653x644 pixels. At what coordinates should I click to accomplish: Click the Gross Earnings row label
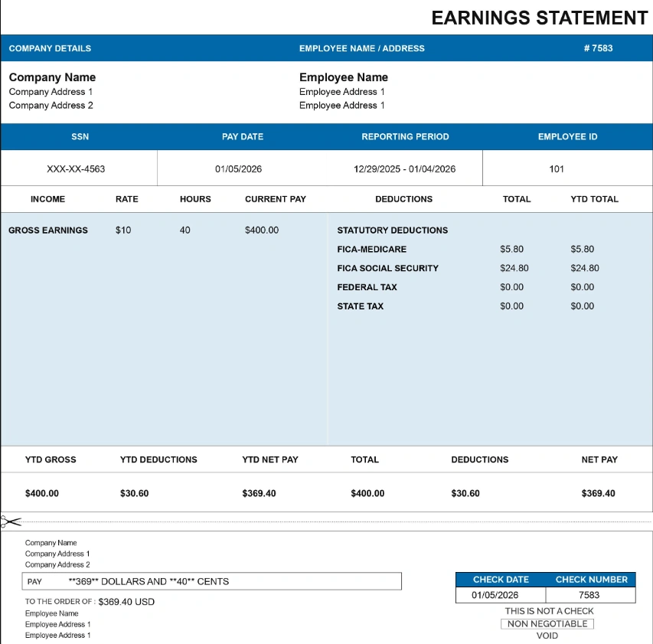(48, 230)
